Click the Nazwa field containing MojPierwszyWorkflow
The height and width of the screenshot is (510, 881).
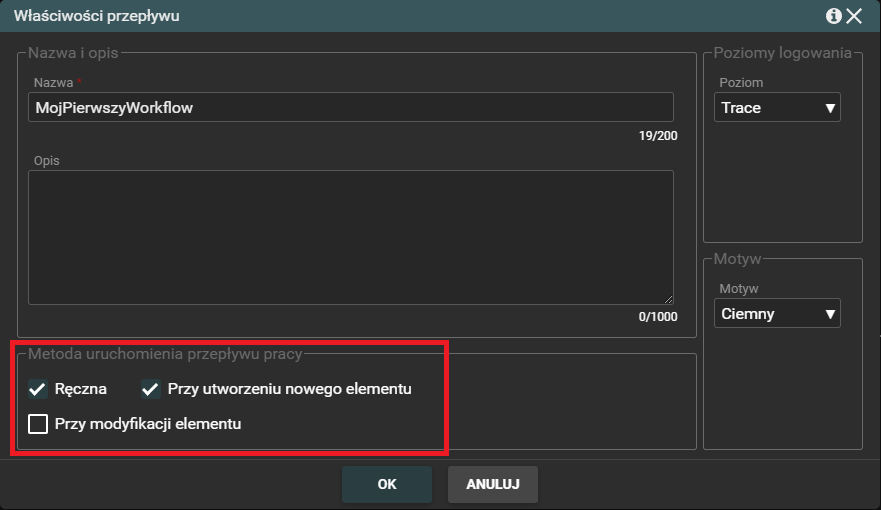point(350,108)
